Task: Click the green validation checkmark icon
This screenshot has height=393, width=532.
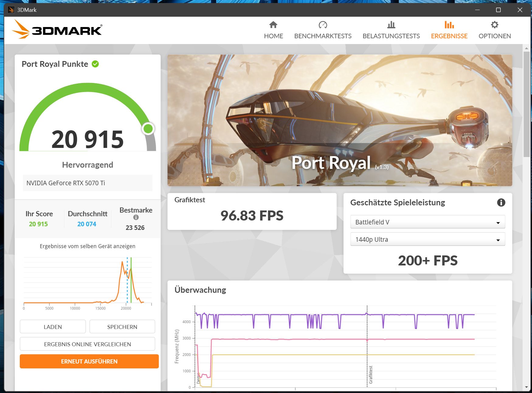Action: [x=95, y=64]
